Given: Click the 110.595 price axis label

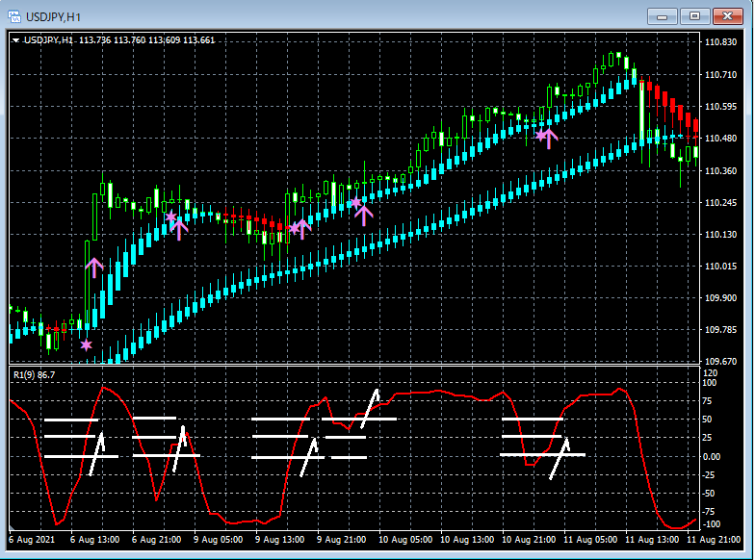Looking at the screenshot, I should point(720,106).
